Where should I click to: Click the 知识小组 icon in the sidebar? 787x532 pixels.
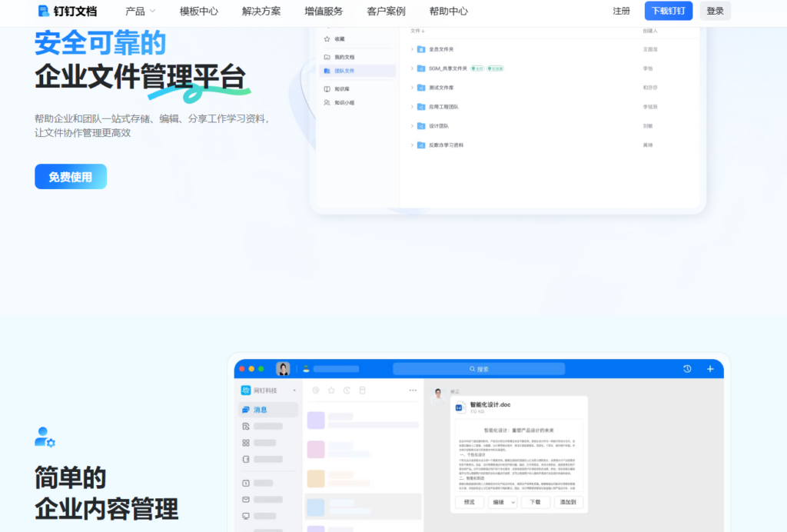point(327,102)
